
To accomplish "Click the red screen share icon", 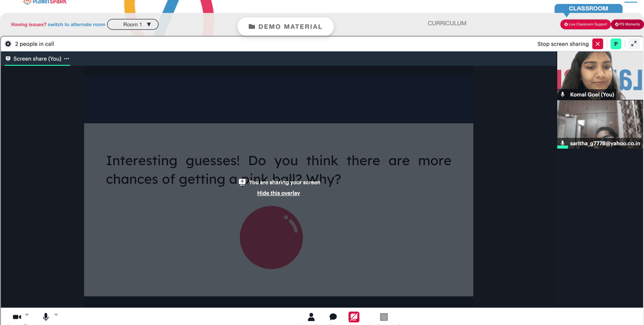I will coord(354,317).
